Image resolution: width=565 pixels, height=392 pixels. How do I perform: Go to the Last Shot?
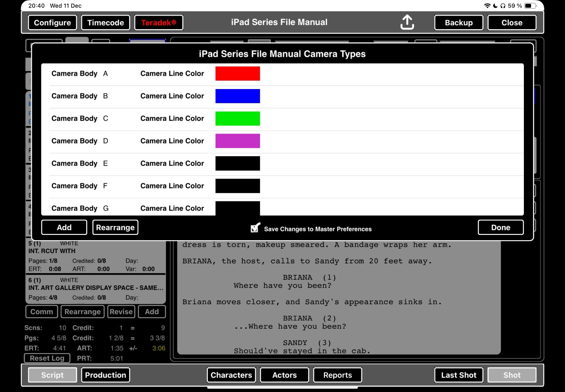(x=459, y=375)
